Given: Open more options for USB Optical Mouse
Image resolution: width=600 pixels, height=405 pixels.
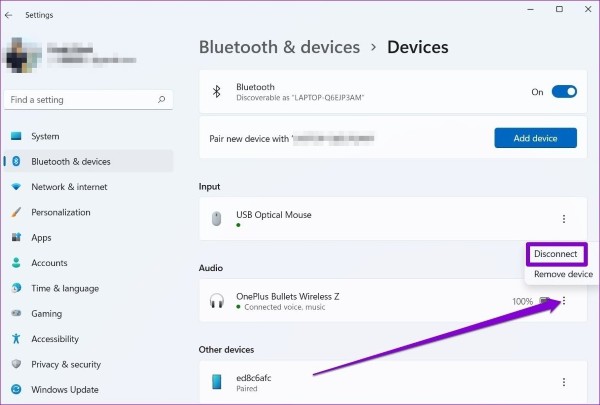Looking at the screenshot, I should point(564,219).
